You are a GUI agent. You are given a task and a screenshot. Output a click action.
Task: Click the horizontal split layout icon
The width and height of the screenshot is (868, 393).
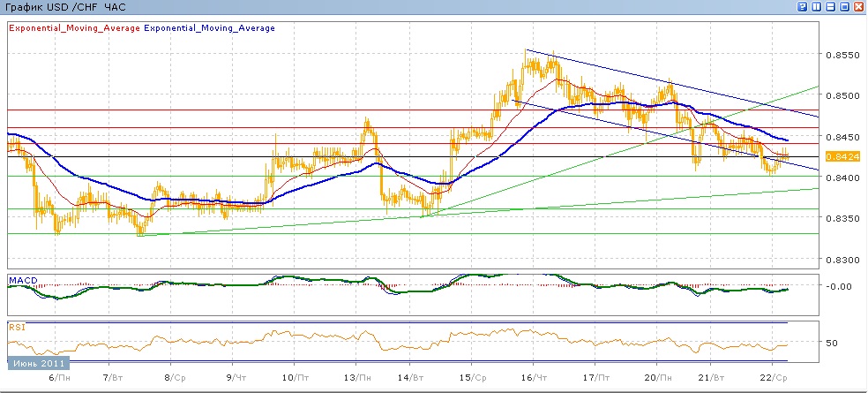[x=831, y=6]
